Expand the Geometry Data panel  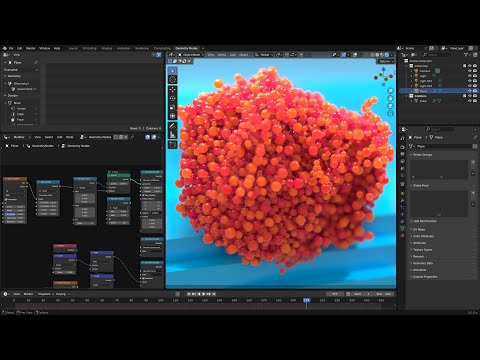point(423,263)
